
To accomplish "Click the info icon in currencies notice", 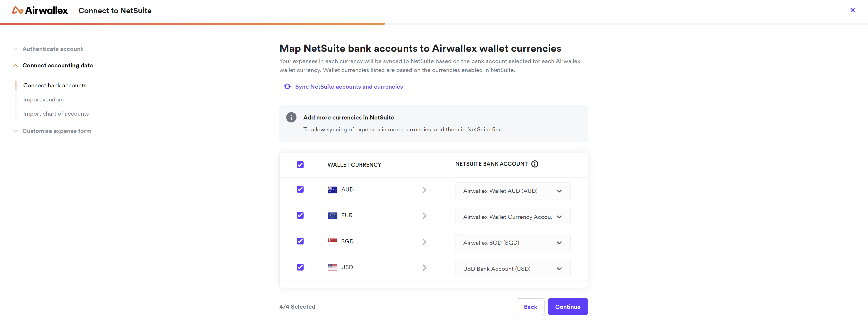I will [x=291, y=117].
